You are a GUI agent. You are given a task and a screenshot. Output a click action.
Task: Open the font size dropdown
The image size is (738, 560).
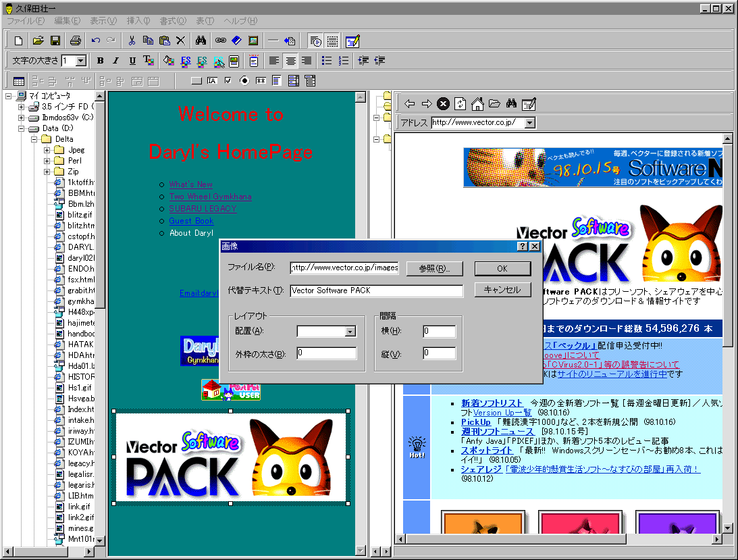tap(81, 61)
